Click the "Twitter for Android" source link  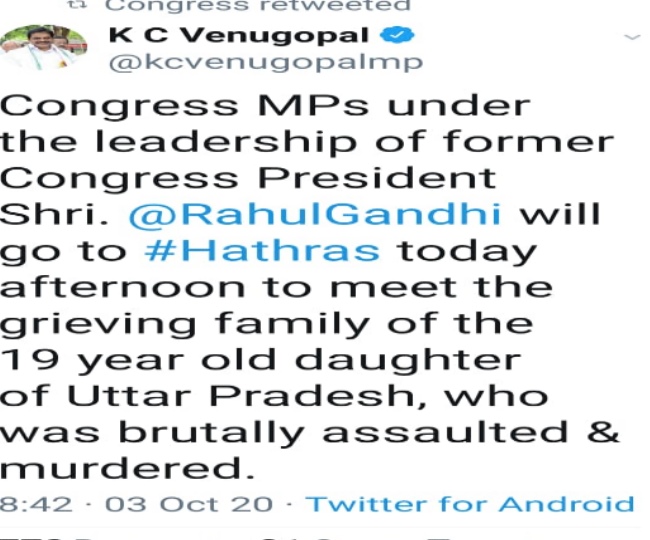tap(470, 504)
